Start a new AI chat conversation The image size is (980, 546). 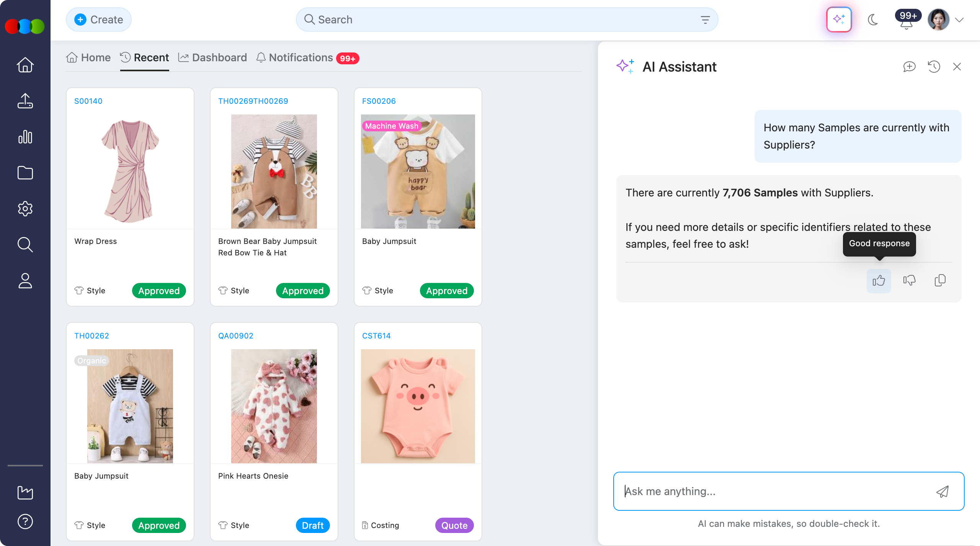909,67
